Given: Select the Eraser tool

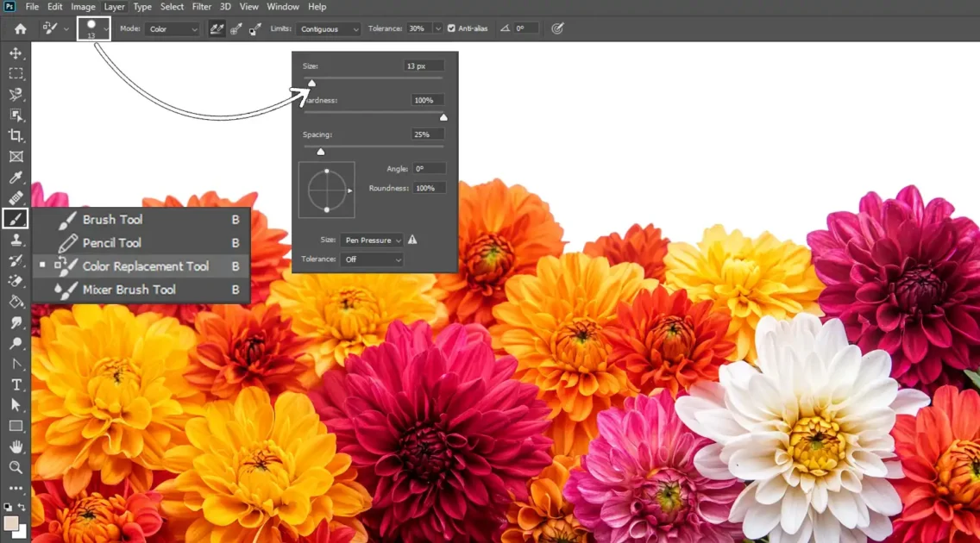Looking at the screenshot, I should tap(16, 282).
